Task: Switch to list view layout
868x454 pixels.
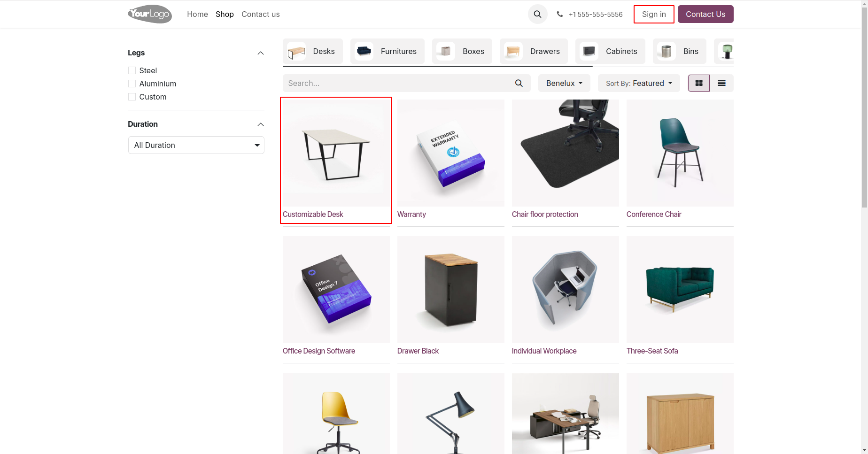Action: 722,83
